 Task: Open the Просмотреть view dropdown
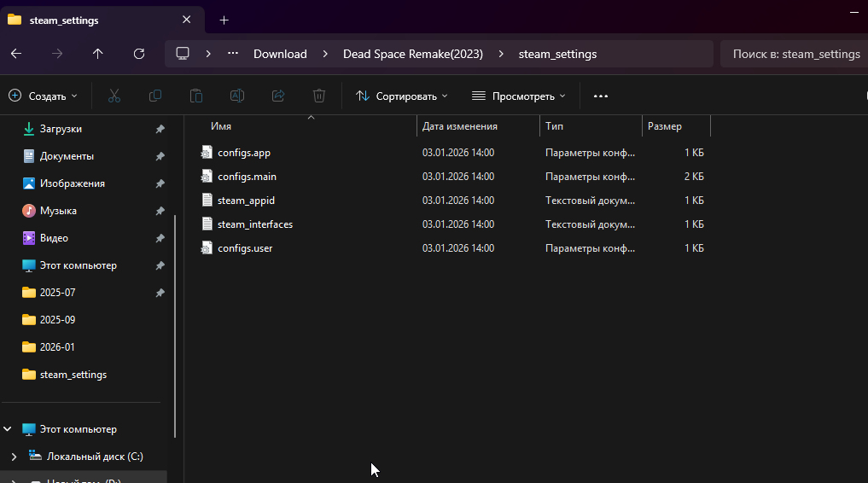tap(519, 96)
